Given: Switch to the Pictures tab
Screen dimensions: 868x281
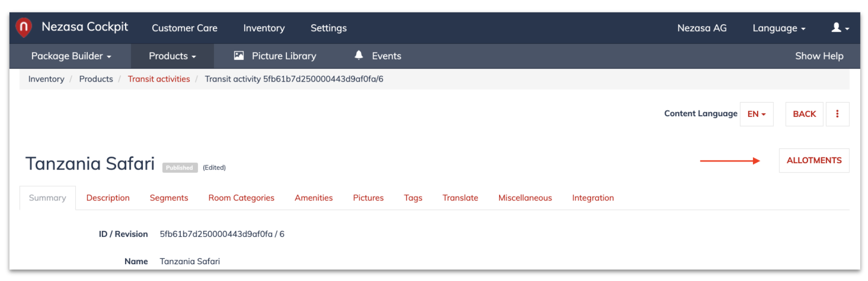Looking at the screenshot, I should point(368,198).
